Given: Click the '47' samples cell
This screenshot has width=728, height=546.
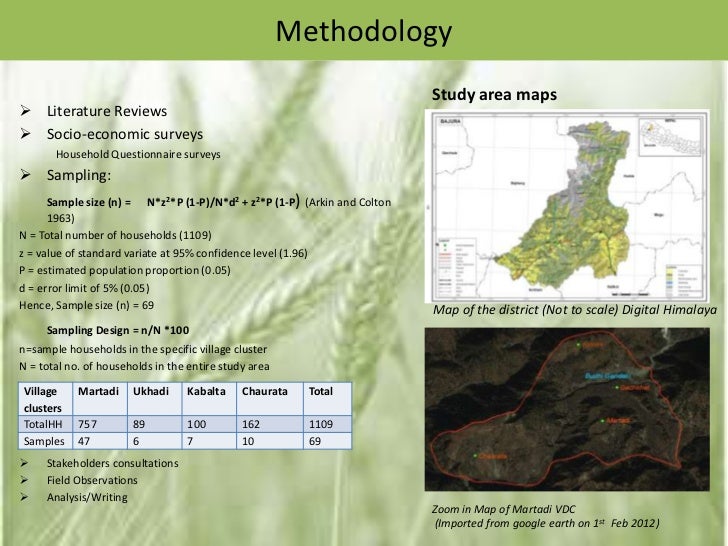Looking at the screenshot, I should [x=99, y=441].
